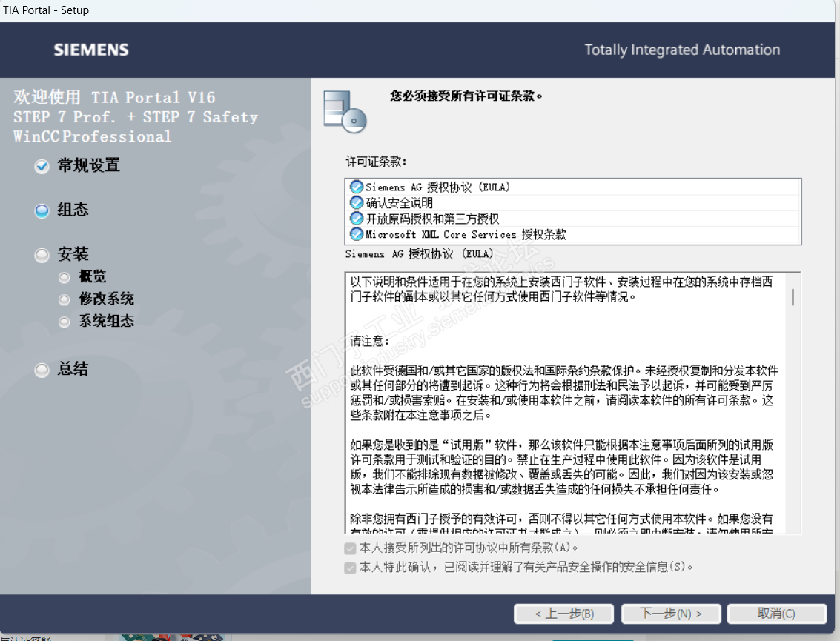This screenshot has height=641, width=840.
Task: Click the TIA Portal - Setup title bar
Action: [x=417, y=10]
